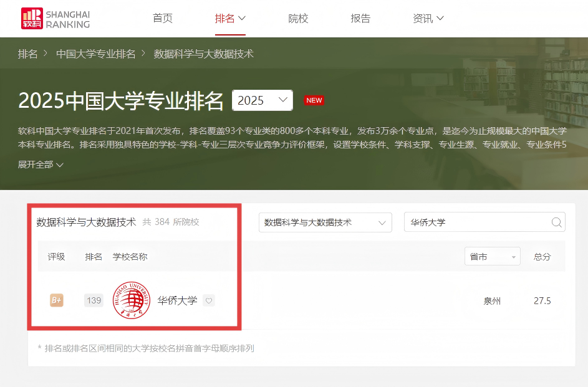The width and height of the screenshot is (588, 387).
Task: Click the red NEW badge
Action: coord(314,100)
